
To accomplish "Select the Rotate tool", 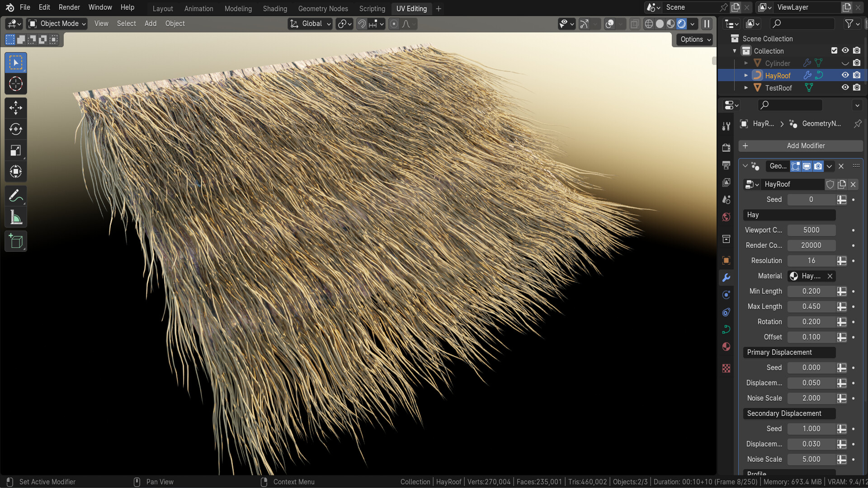I will coord(16,129).
